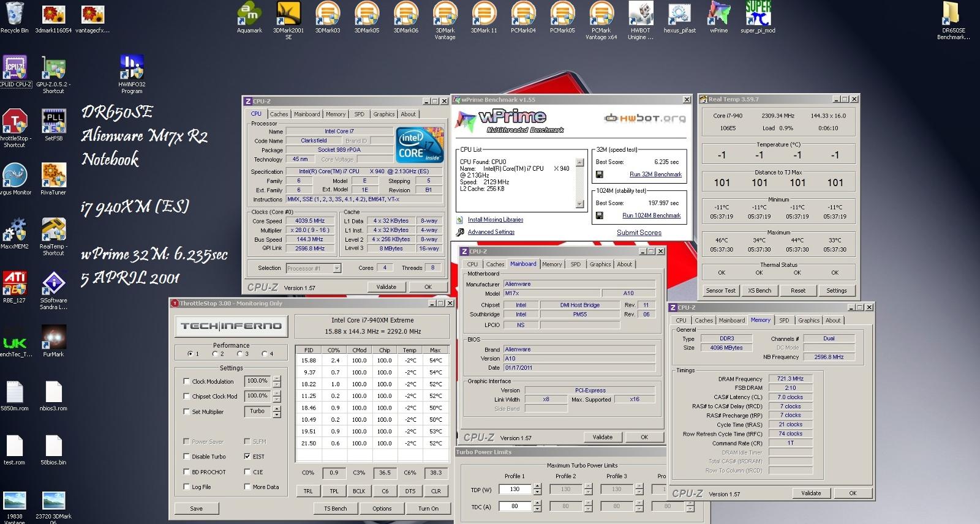Open PCMark Vantage x64 shortcut

click(x=601, y=20)
